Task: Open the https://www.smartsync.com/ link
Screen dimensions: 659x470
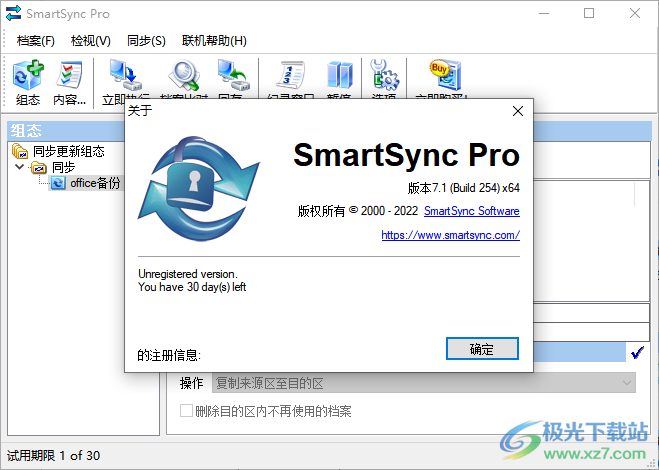Action: pos(451,235)
